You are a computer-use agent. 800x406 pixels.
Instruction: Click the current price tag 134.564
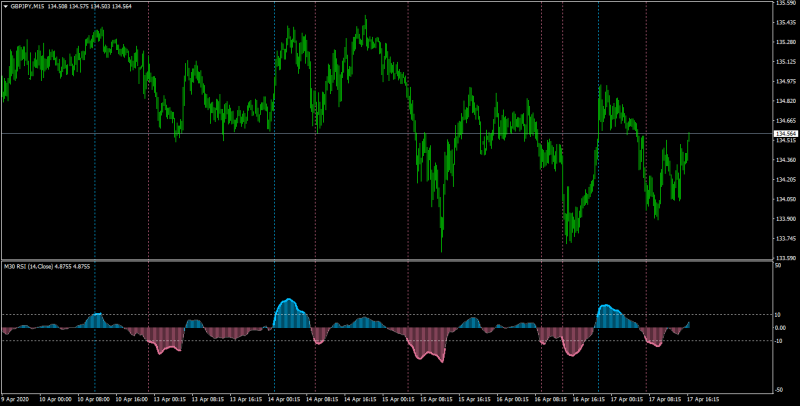[x=786, y=134]
